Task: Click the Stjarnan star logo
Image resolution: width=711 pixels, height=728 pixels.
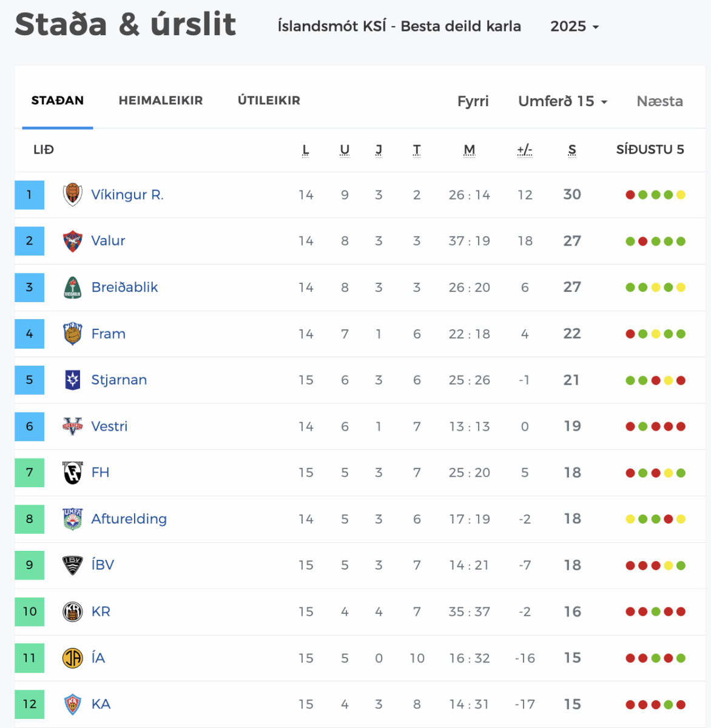Action: tap(73, 380)
